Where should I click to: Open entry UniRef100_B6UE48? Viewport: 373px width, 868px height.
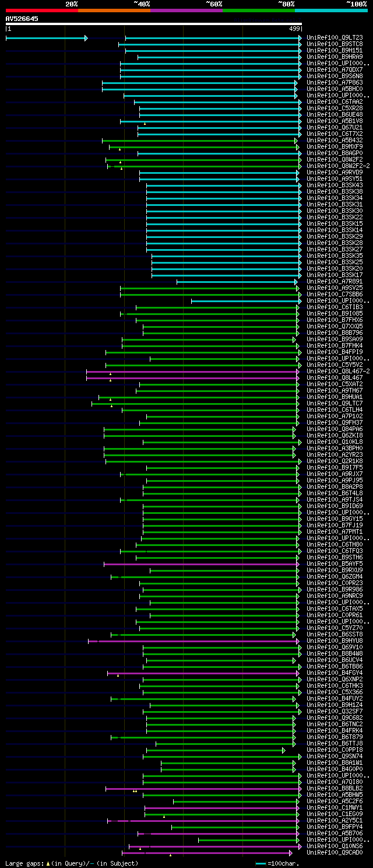[335, 115]
